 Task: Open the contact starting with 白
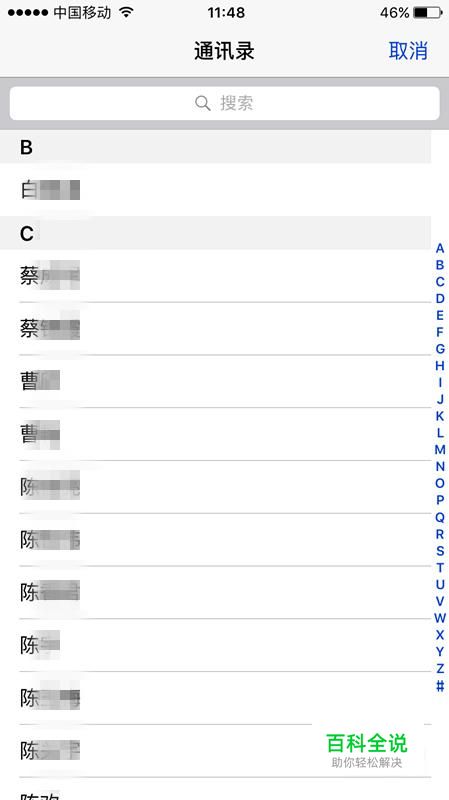215,190
